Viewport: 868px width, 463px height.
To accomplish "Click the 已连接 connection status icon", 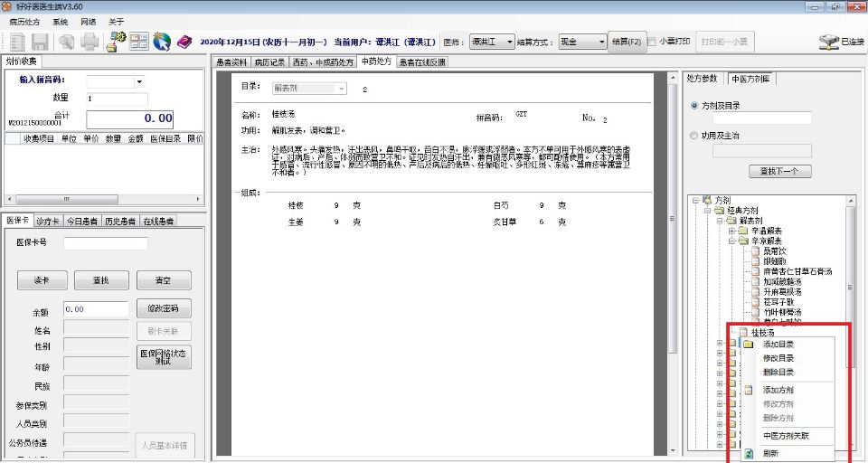I will [829, 42].
